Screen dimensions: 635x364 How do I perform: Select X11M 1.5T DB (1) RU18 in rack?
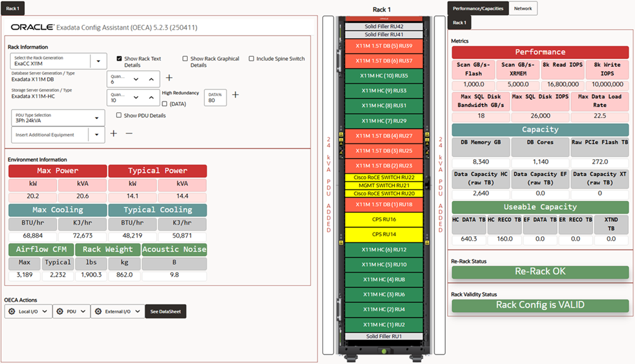[384, 205]
